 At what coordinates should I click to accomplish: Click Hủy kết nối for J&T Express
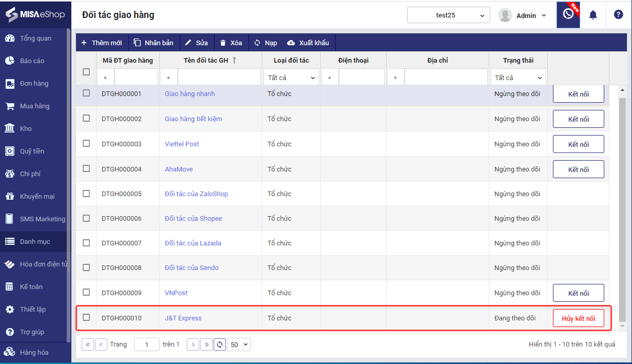coord(578,318)
